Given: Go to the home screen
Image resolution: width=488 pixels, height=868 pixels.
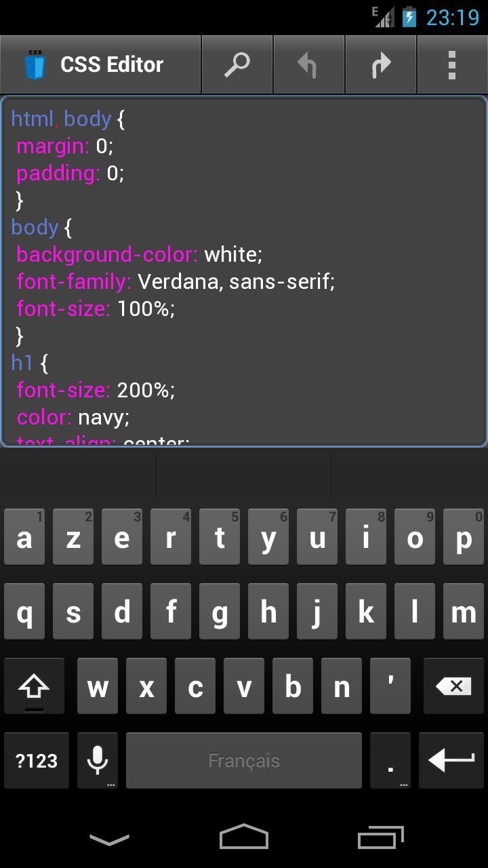Looking at the screenshot, I should (x=244, y=837).
